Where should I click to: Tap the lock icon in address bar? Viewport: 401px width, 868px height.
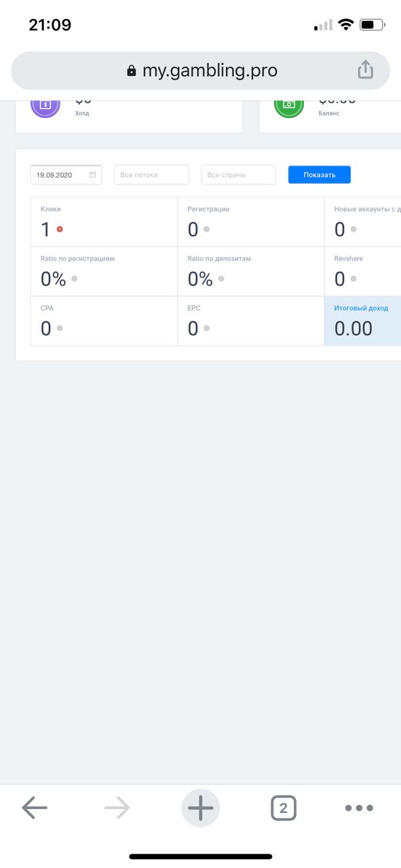pos(132,71)
